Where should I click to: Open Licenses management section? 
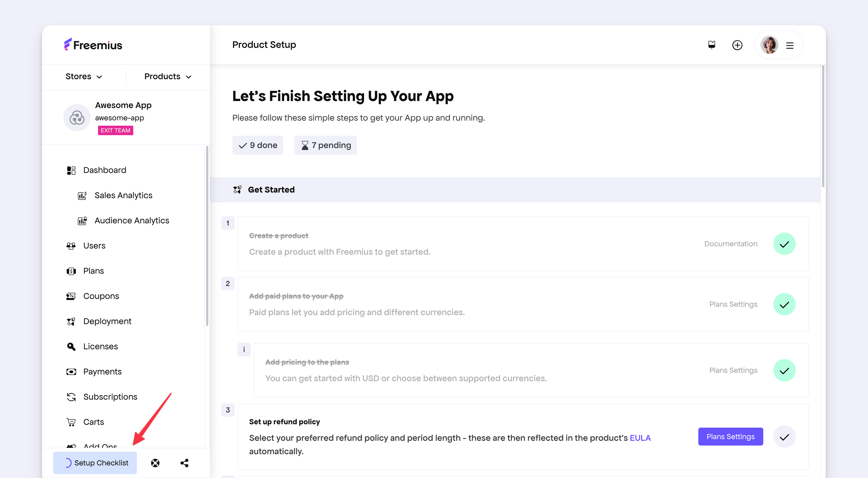[100, 346]
